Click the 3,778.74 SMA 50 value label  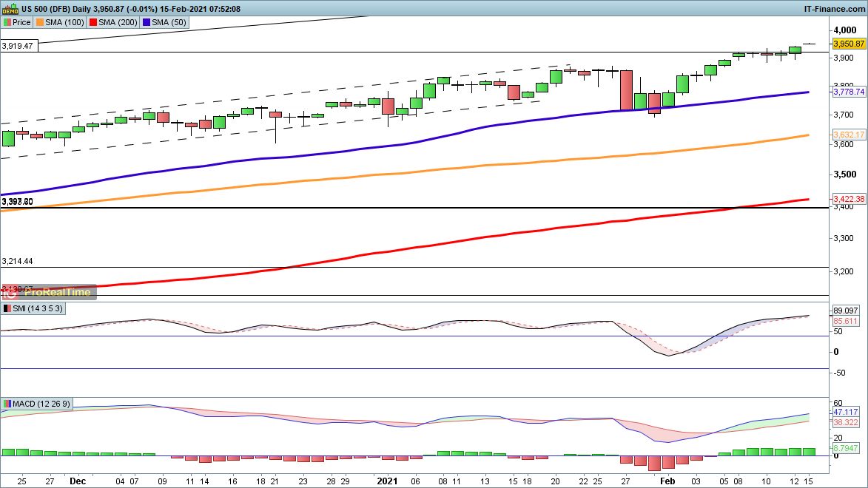(849, 92)
